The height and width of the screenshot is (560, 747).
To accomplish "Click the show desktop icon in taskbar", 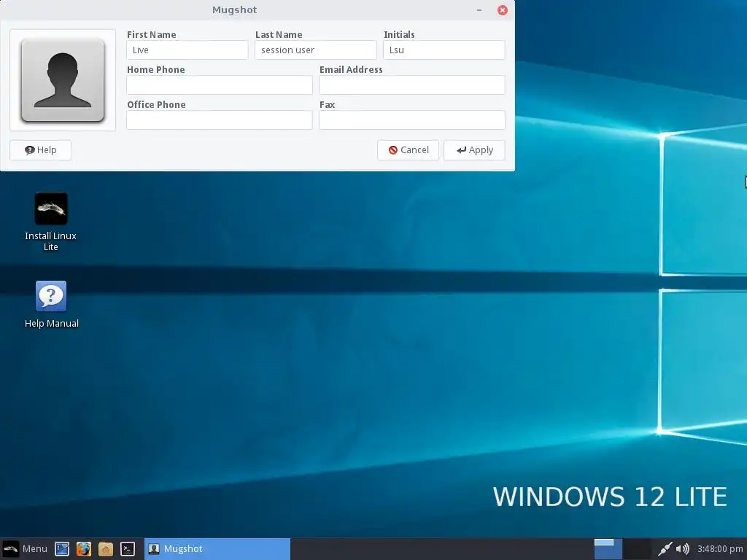I will [x=62, y=549].
